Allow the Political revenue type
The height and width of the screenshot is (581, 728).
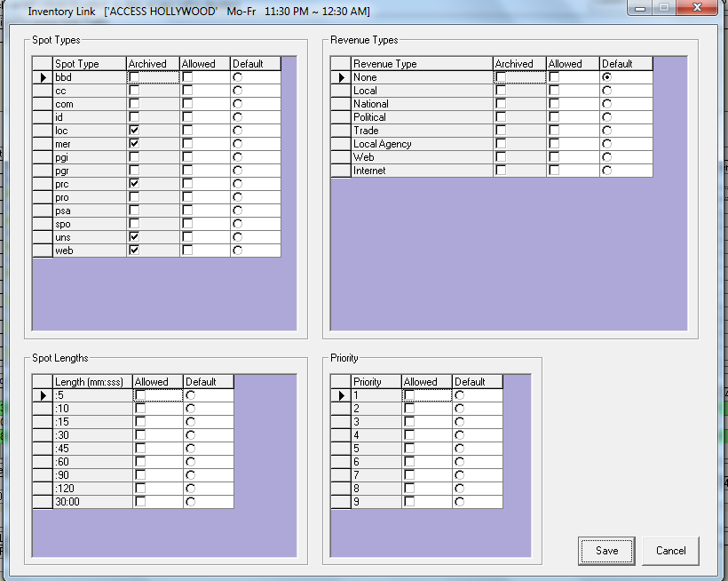click(553, 117)
